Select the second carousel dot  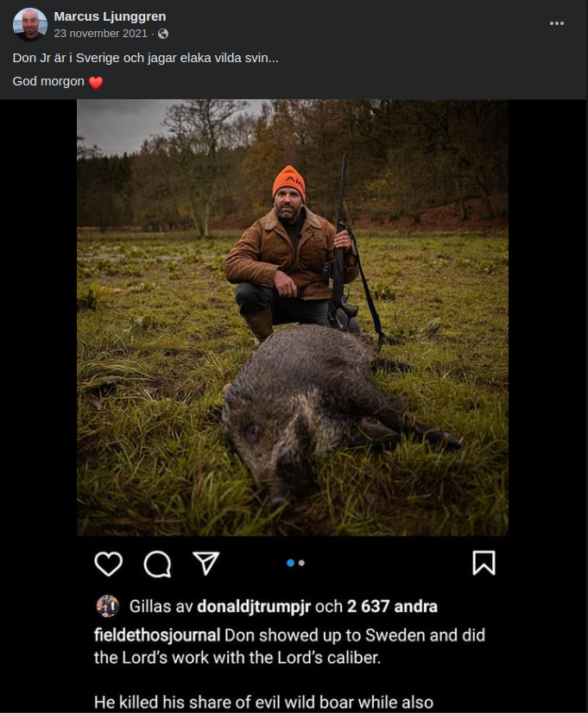point(300,560)
